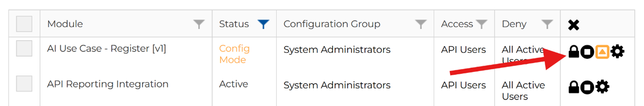Screen dimensions: 644x106
Task: Open gear settings for API Reporting Integration row
Action: (602, 87)
